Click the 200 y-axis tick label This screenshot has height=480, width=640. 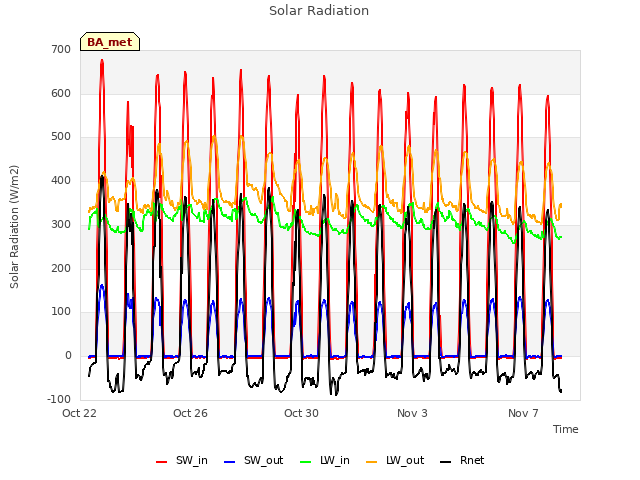click(x=61, y=268)
